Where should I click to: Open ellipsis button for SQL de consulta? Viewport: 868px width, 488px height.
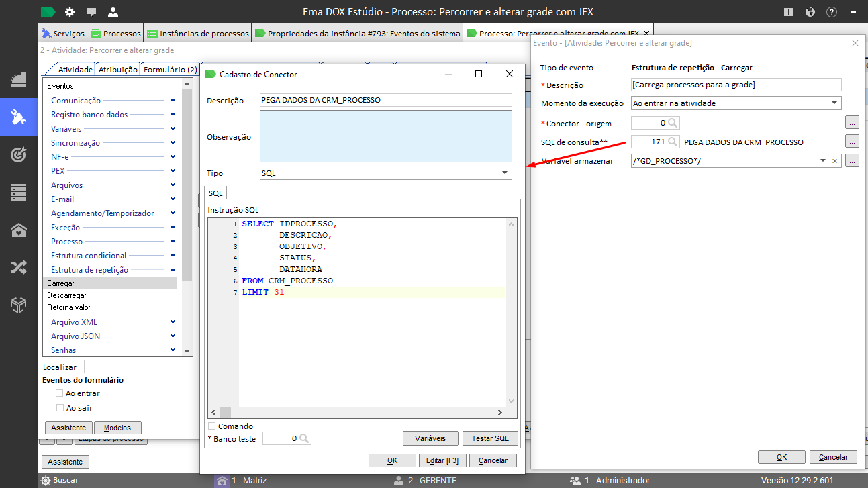[851, 142]
